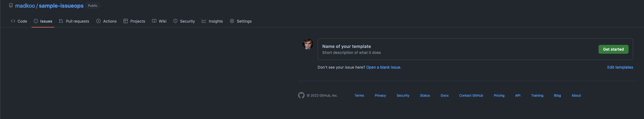Image resolution: width=644 pixels, height=119 pixels.
Task: Open the user avatar thumbnail
Action: pos(308,44)
